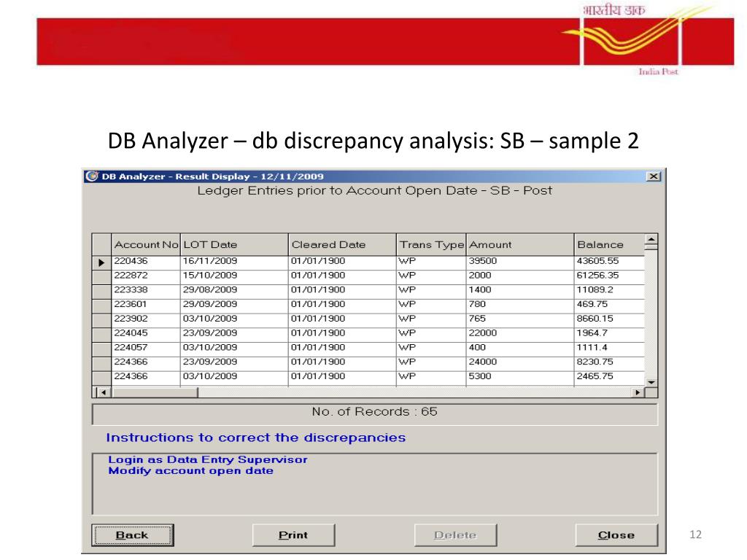Viewport: 747px width, 560px height.
Task: Click LOT Date cell 29/08/2009
Action: click(x=234, y=290)
